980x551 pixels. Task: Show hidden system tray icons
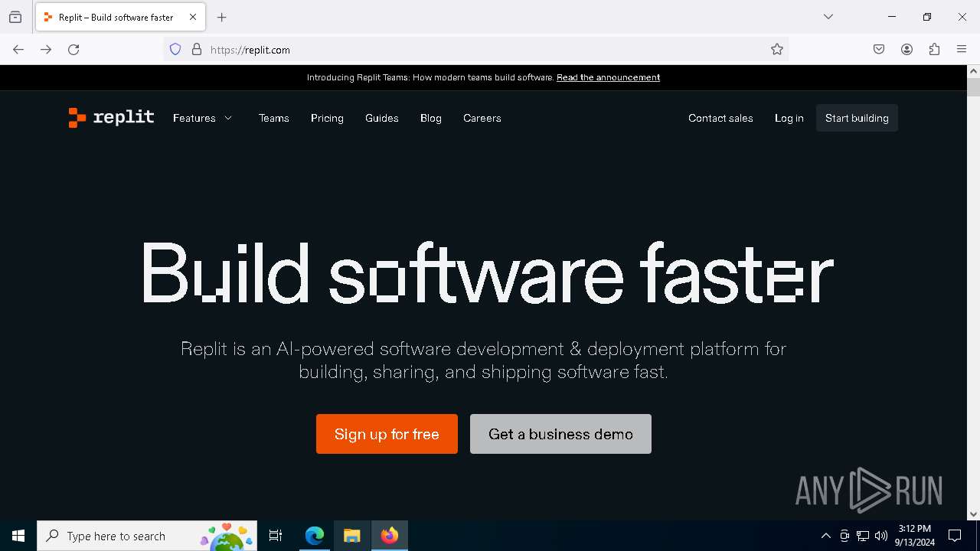click(825, 536)
